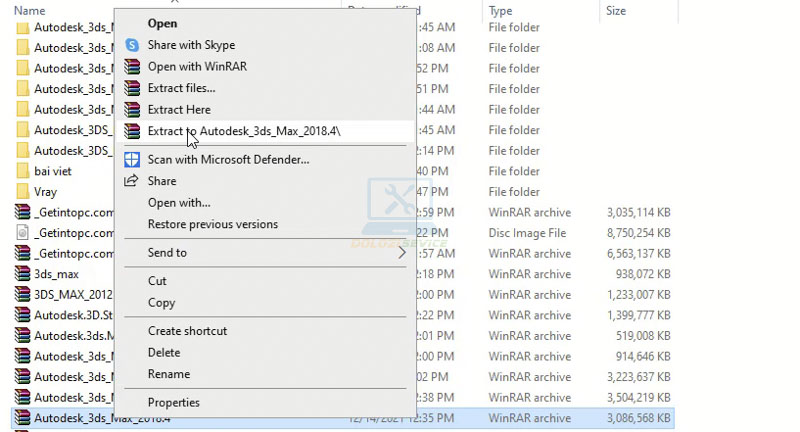Select Create shortcut option
This screenshot has width=800, height=432.
[x=187, y=331]
